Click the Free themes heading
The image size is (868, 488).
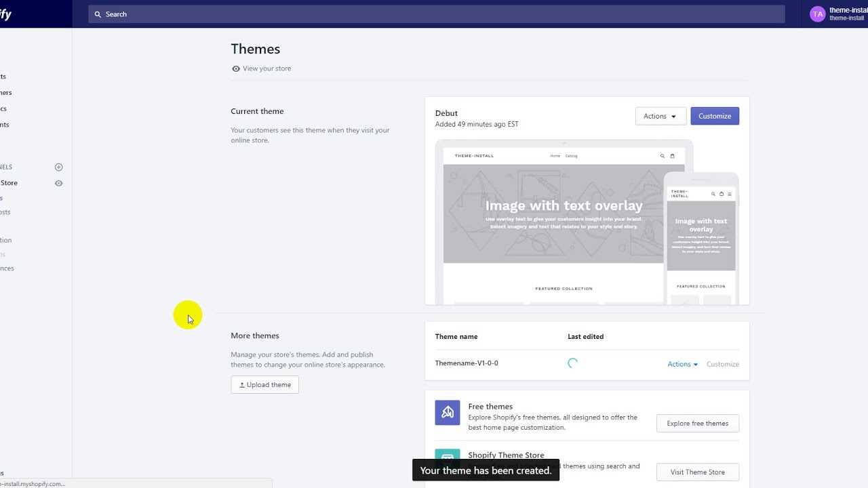click(x=490, y=407)
